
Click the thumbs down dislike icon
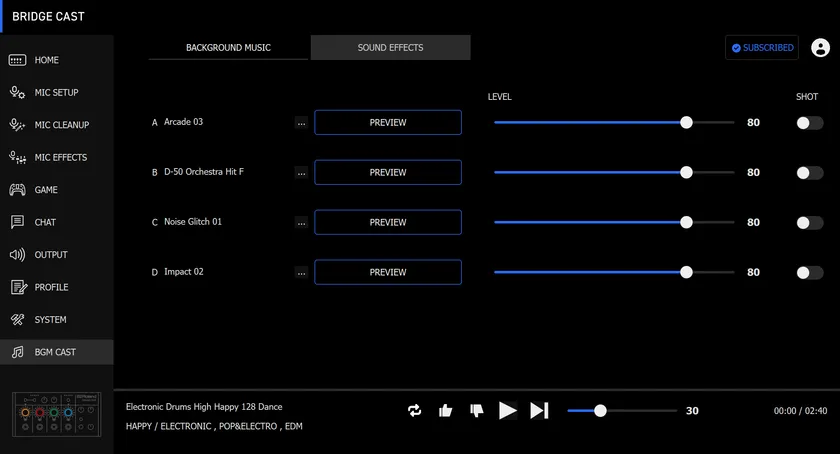pyautogui.click(x=476, y=410)
